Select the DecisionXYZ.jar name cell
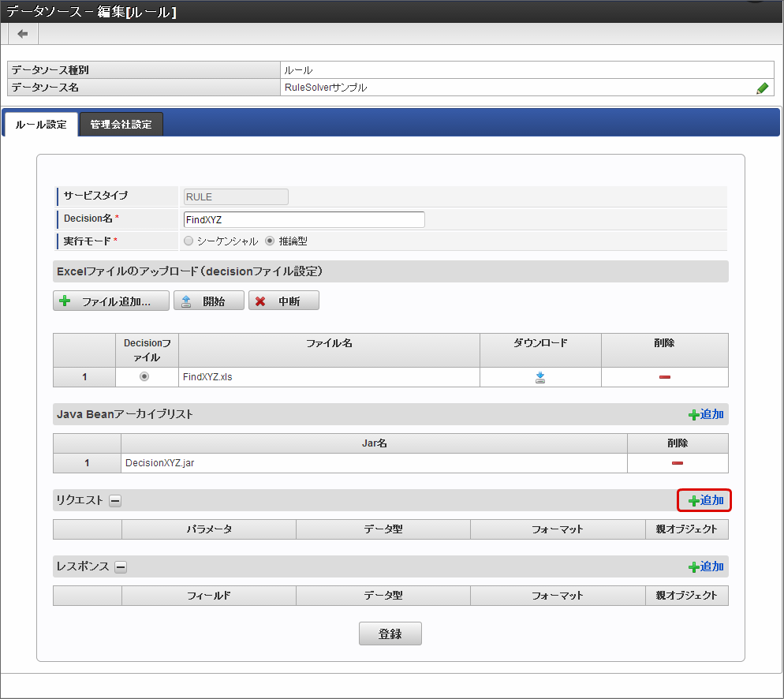This screenshot has width=784, height=699. point(374,463)
